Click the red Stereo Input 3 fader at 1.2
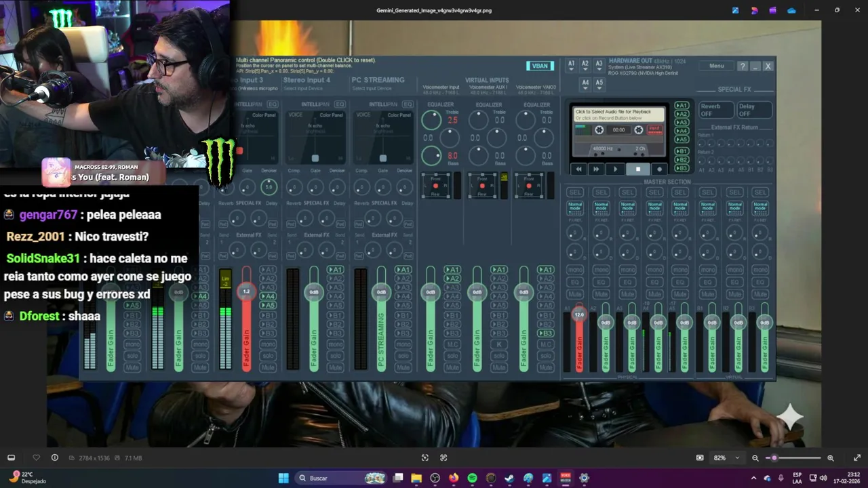 pos(246,291)
